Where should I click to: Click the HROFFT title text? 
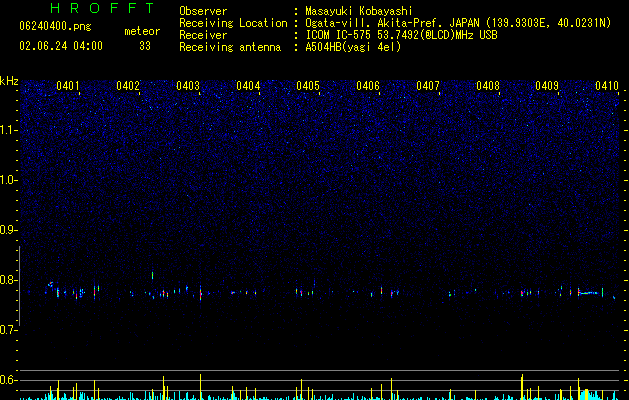point(103,8)
